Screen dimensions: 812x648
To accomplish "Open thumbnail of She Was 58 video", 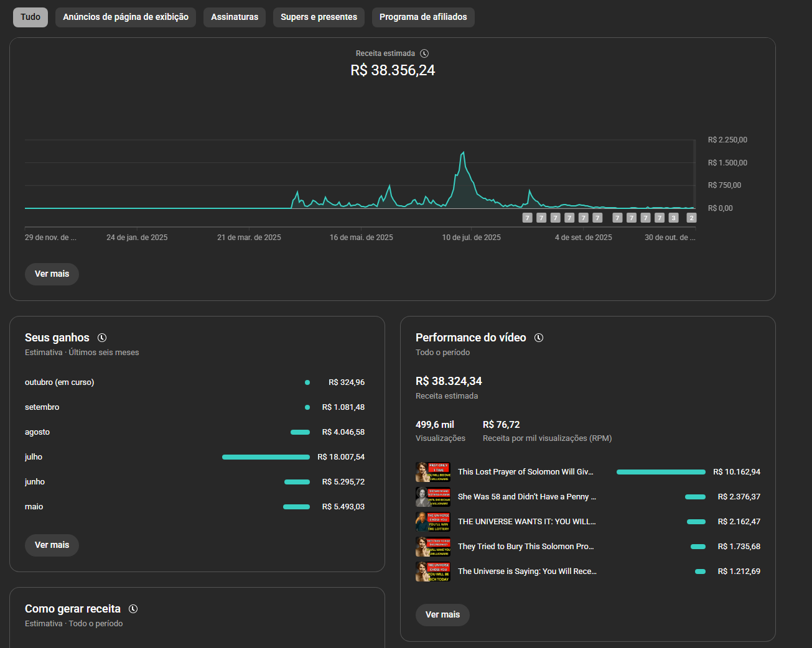I will click(x=432, y=497).
